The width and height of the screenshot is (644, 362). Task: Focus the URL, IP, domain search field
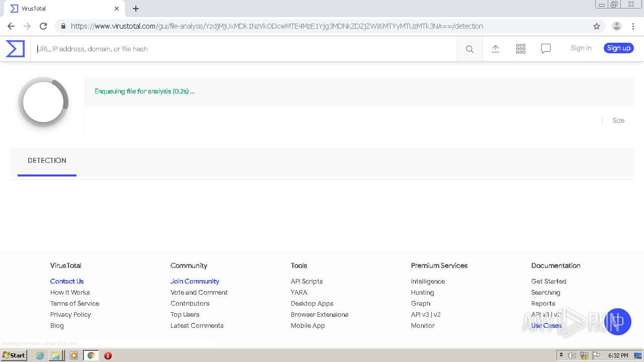[244, 49]
